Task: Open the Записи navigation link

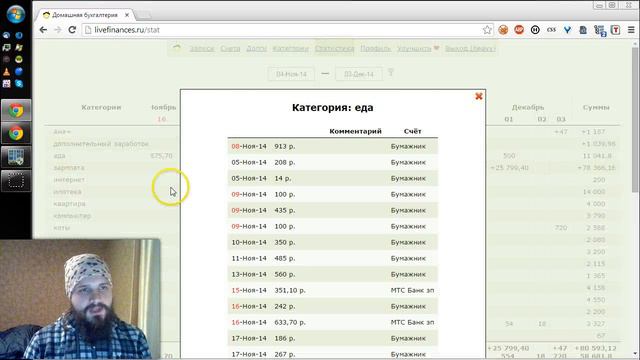Action: pyautogui.click(x=202, y=49)
